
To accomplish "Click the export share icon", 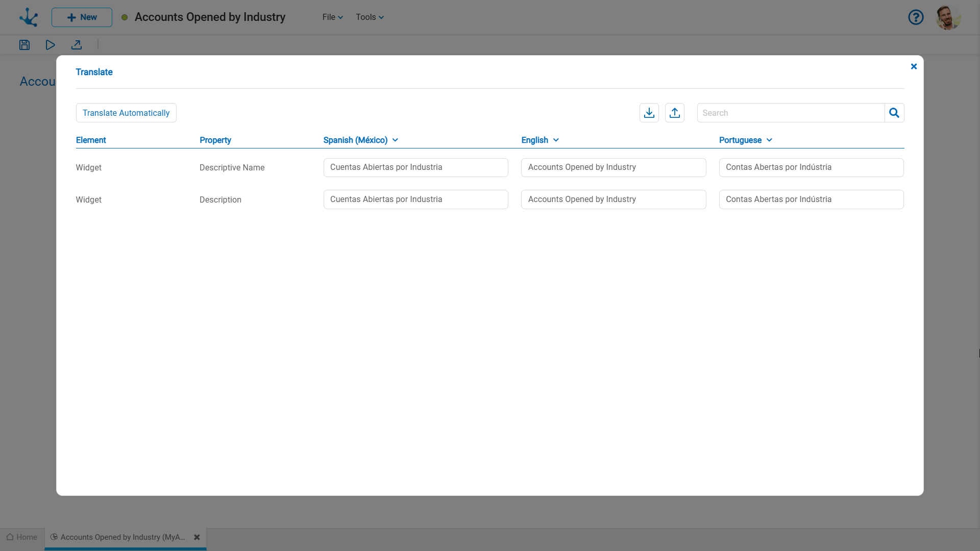I will click(x=77, y=45).
